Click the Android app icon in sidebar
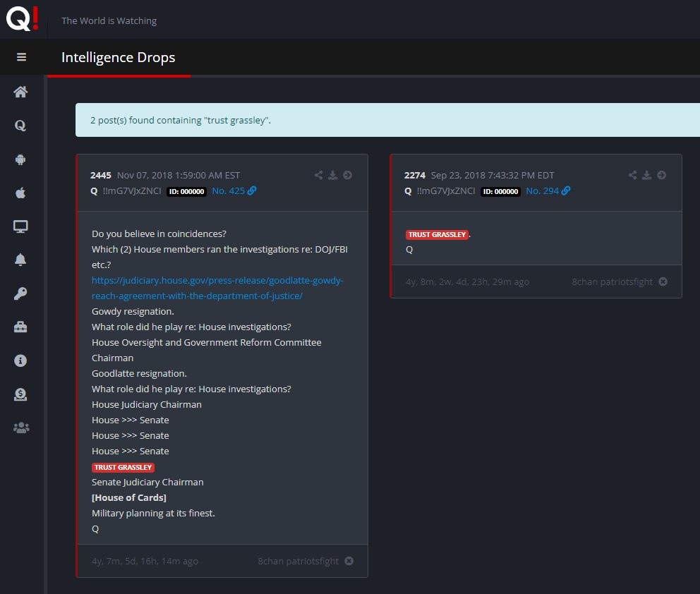This screenshot has width=700, height=594. 20,159
